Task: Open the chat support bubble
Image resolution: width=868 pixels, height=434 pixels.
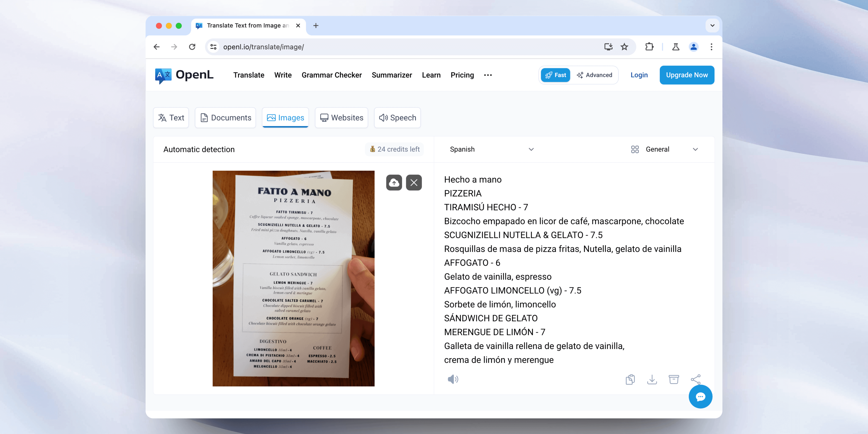Action: coord(701,397)
